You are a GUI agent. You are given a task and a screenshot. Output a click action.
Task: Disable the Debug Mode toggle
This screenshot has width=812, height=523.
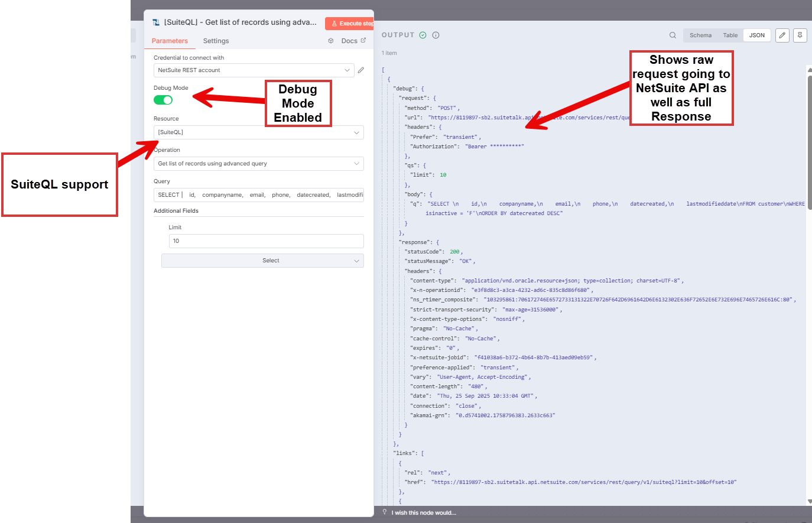(163, 100)
